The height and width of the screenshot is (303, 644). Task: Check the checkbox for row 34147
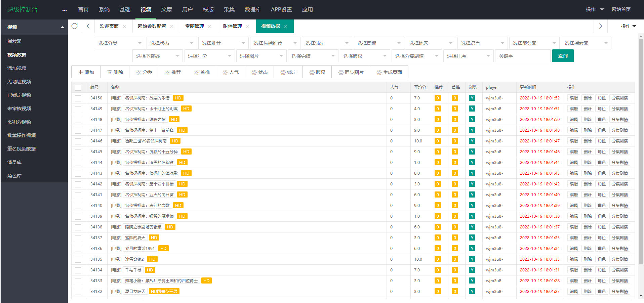[78, 131]
